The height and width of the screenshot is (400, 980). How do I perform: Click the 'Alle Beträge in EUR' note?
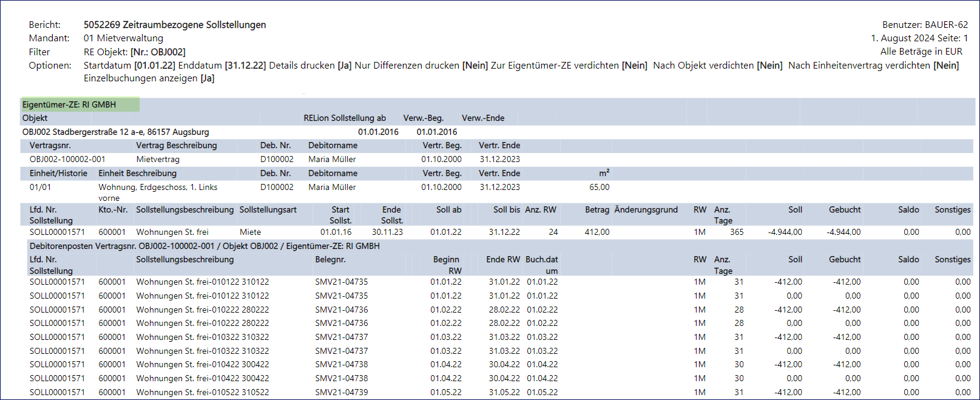pos(921,52)
